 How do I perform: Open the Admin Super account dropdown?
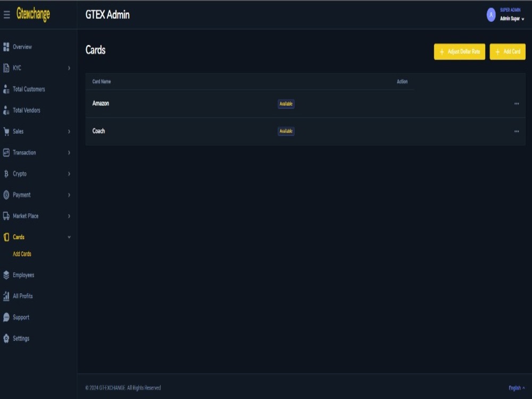(x=512, y=19)
